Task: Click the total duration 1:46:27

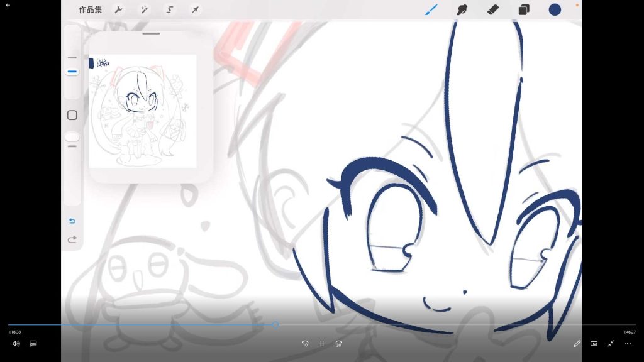Action: [629, 332]
